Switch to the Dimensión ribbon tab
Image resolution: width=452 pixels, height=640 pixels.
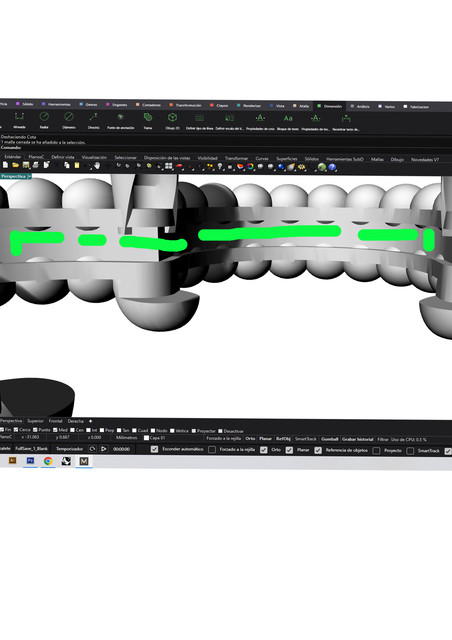pos(329,106)
